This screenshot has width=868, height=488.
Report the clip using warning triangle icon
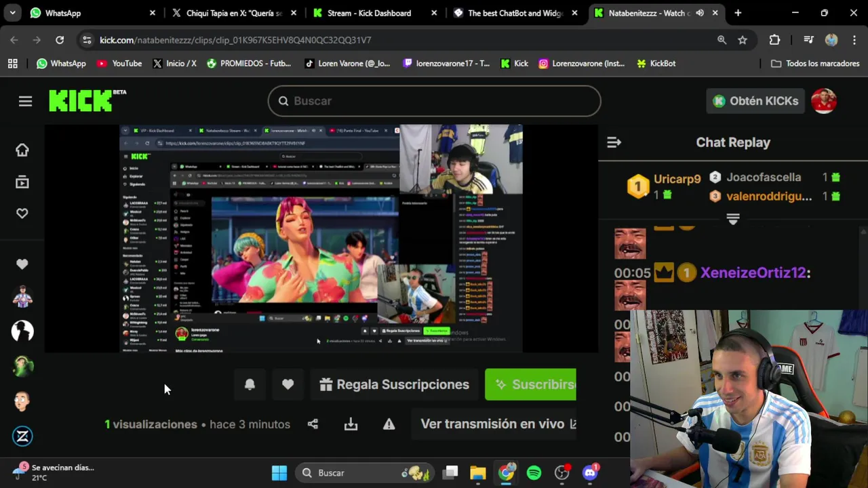click(389, 424)
